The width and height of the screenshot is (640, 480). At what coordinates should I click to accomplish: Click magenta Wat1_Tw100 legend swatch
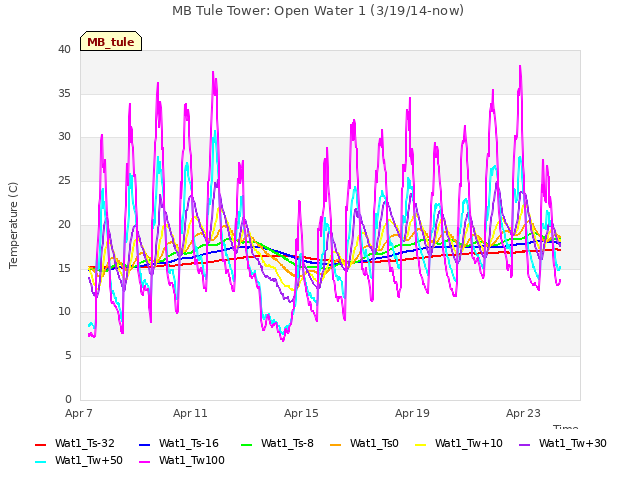pos(145,462)
